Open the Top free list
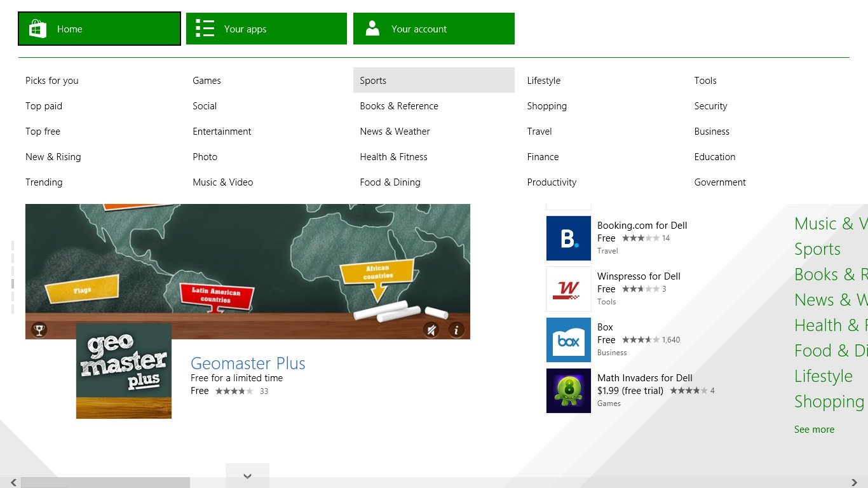 tap(43, 132)
